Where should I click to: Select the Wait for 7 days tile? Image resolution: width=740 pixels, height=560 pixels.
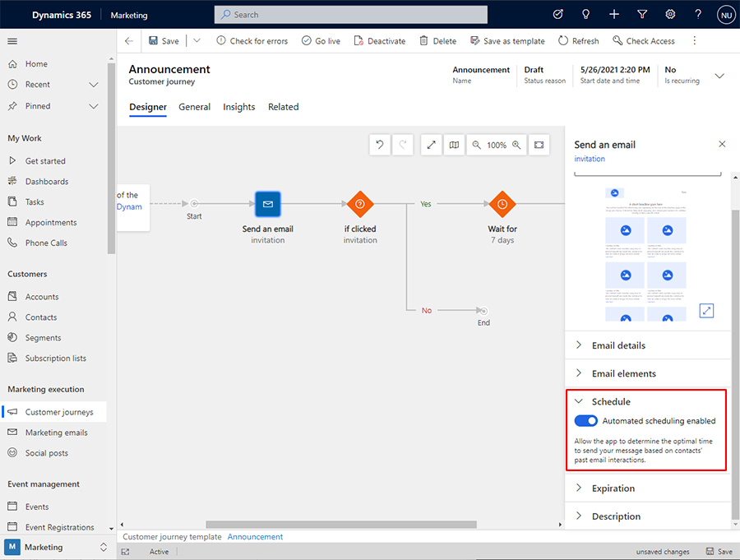[502, 204]
